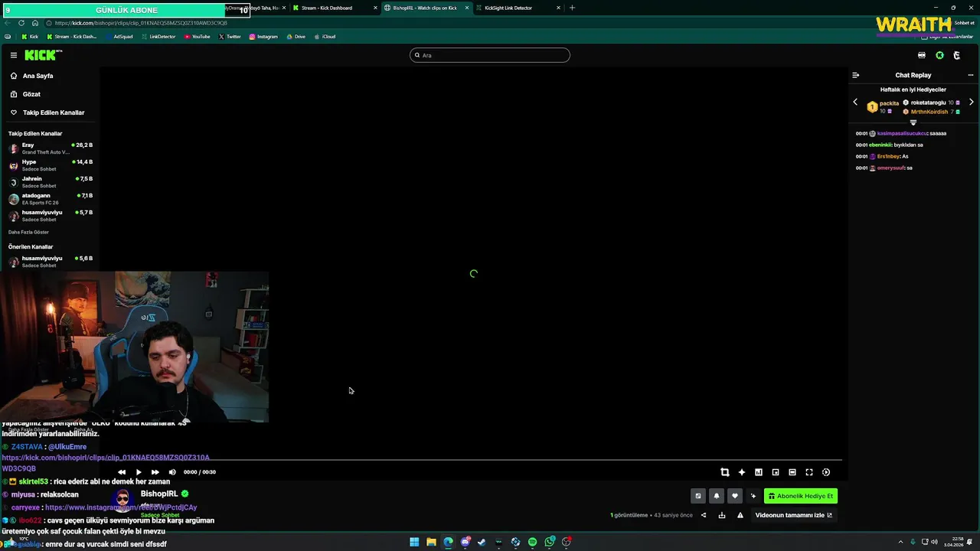This screenshot has width=980, height=551.
Task: Mute the clip volume icon
Action: [x=172, y=472]
